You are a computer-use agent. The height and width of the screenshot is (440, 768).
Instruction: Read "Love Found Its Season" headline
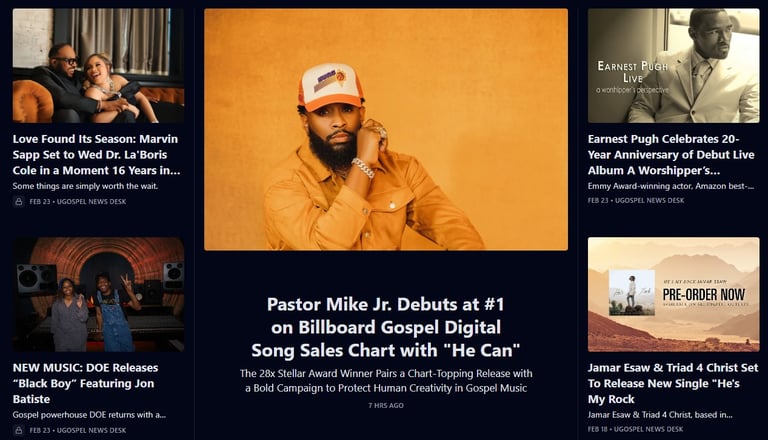[x=96, y=154]
